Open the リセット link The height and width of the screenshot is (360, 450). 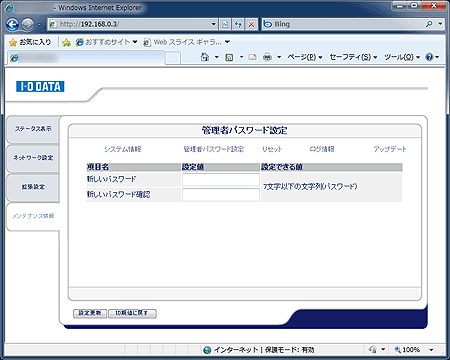(272, 149)
